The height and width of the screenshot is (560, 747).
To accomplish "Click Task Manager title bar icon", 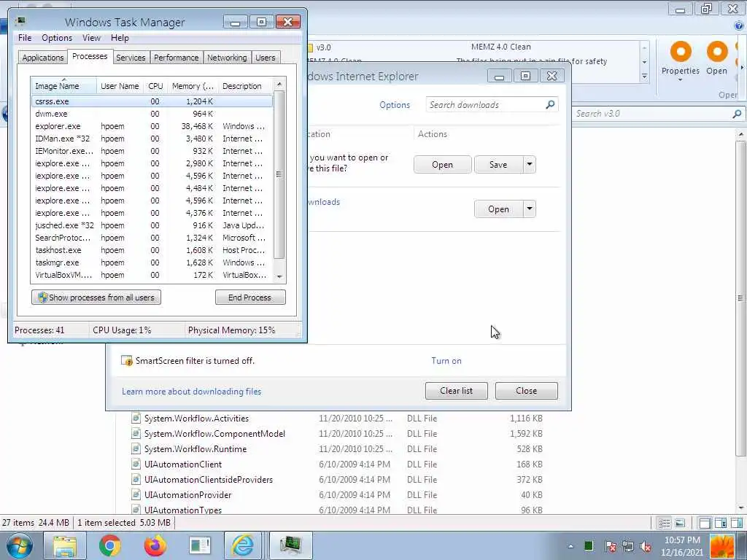I will click(20, 21).
